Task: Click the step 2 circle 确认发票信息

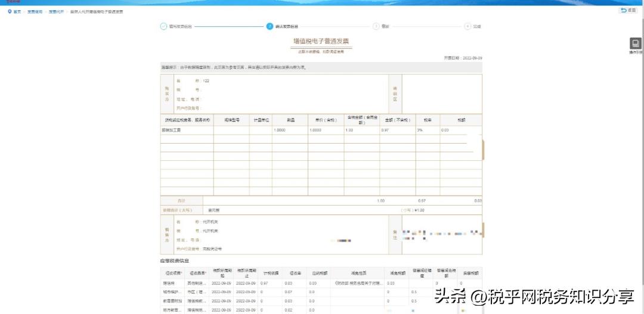Action: tap(270, 26)
